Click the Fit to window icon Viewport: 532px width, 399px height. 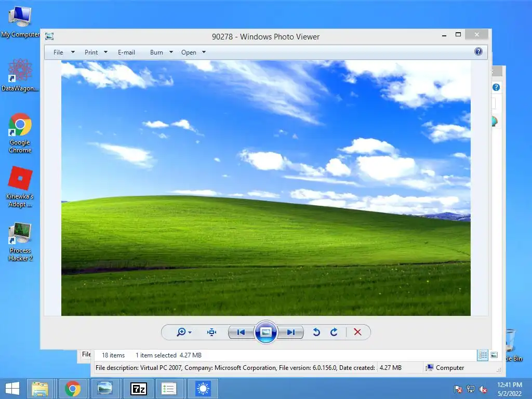coord(212,332)
